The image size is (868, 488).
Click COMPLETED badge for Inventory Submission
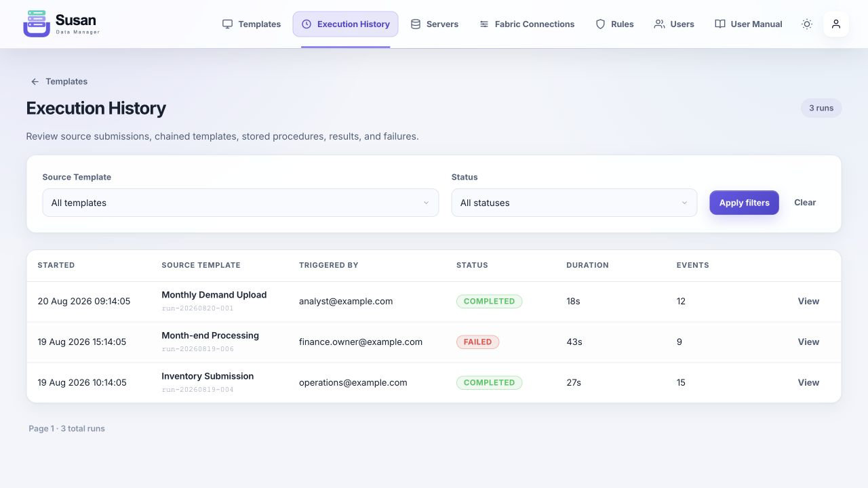tap(489, 383)
